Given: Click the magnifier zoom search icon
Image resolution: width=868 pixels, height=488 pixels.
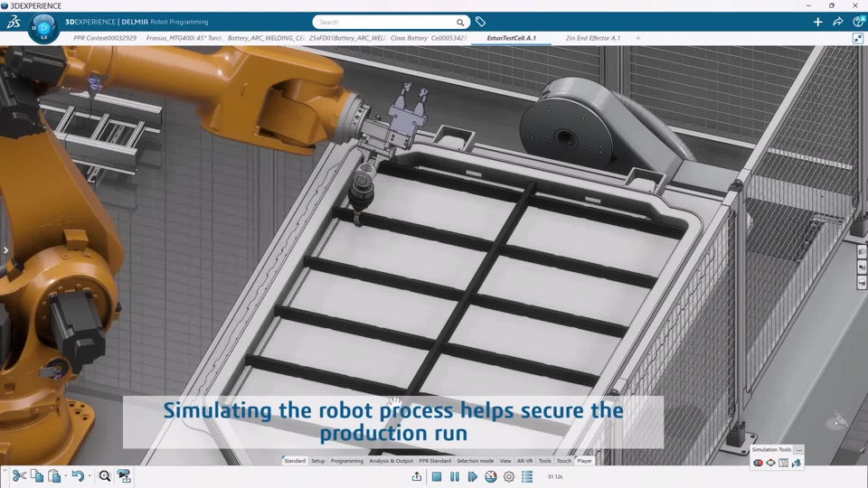Looking at the screenshot, I should coord(105,476).
